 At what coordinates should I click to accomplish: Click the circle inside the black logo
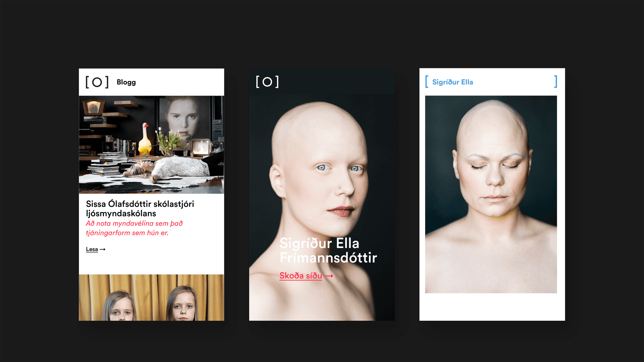97,82
